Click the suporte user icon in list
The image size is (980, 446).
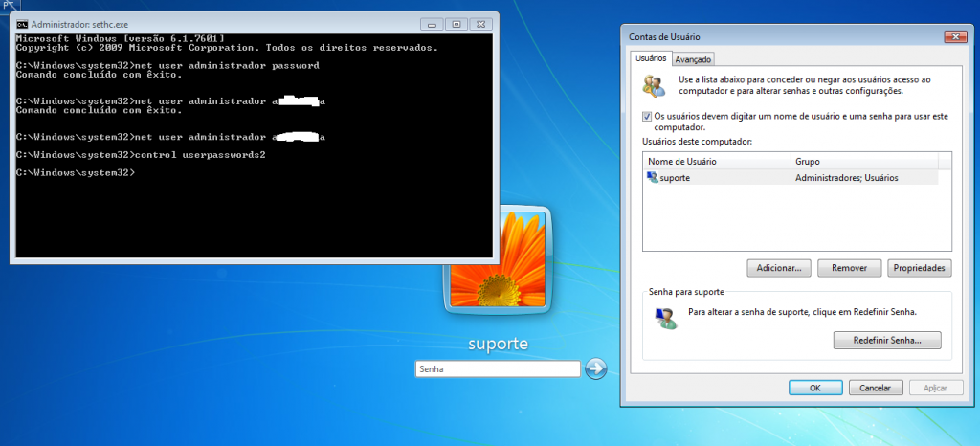pos(653,177)
